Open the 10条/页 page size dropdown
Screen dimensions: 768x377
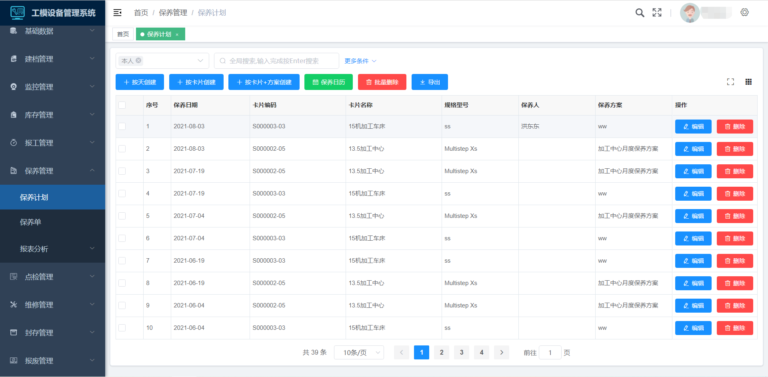tap(359, 353)
